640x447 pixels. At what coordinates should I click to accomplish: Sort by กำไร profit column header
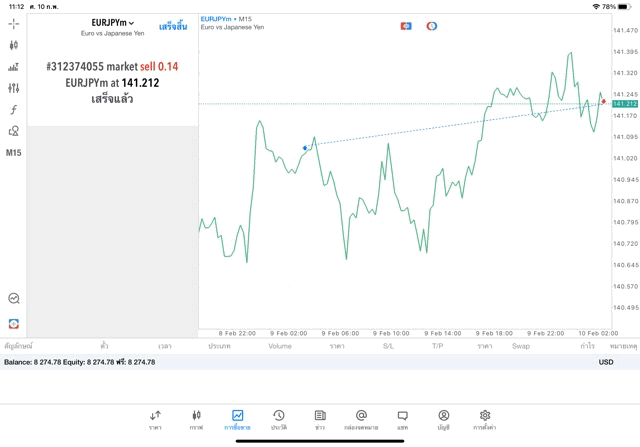pyautogui.click(x=587, y=346)
